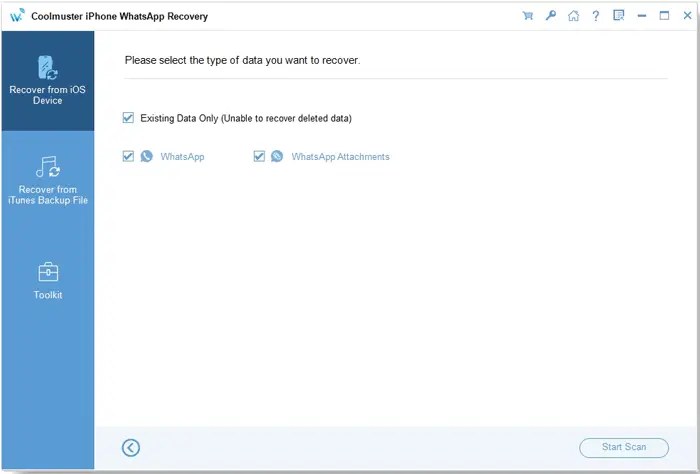Image resolution: width=700 pixels, height=474 pixels.
Task: Open registration via the key icon
Action: 550,16
